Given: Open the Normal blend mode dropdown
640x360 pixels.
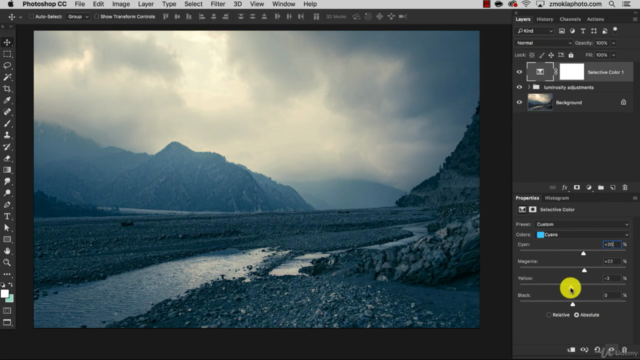Looking at the screenshot, I should coord(544,43).
